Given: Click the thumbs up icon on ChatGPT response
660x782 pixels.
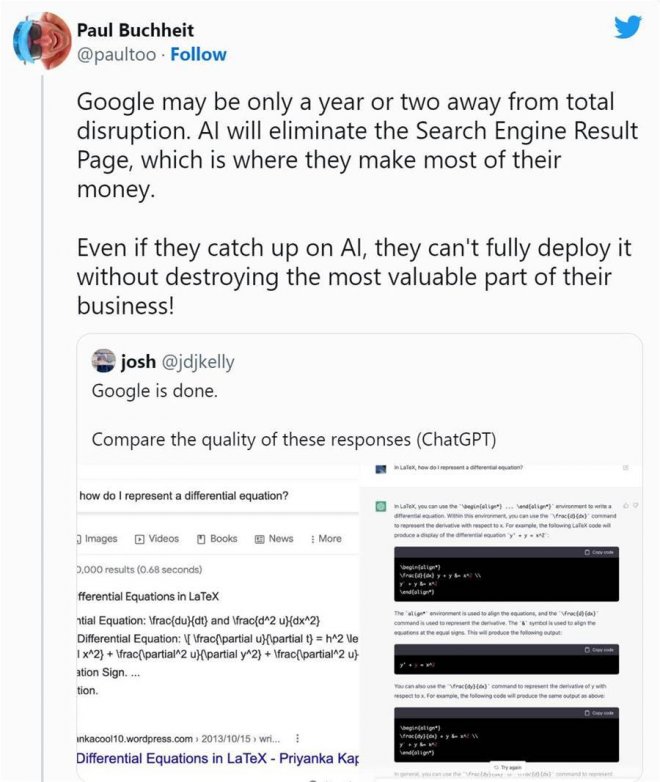Looking at the screenshot, I should point(624,506).
